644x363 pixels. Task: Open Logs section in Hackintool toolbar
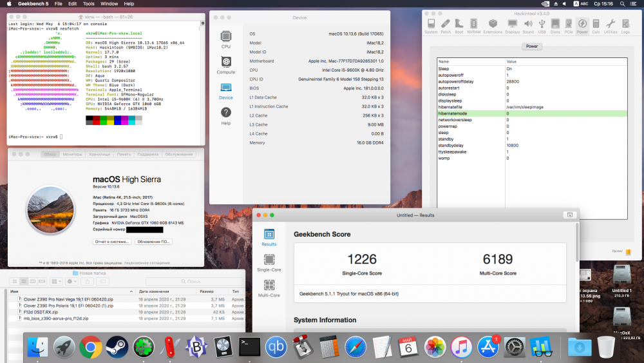(625, 26)
